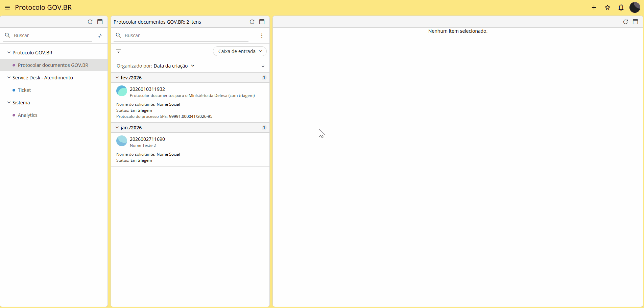Maximize the Protocolar documentos list panel
Screen dimensions: 644x308
tap(262, 22)
